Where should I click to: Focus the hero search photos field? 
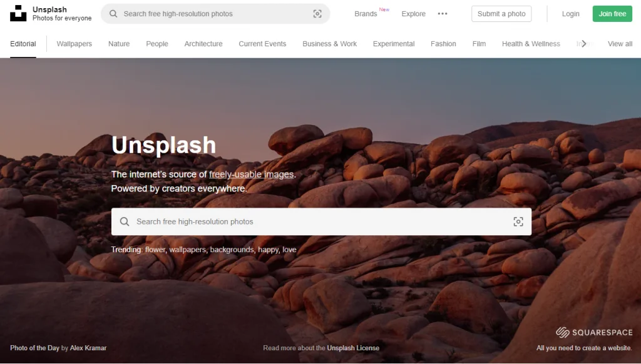click(x=321, y=221)
